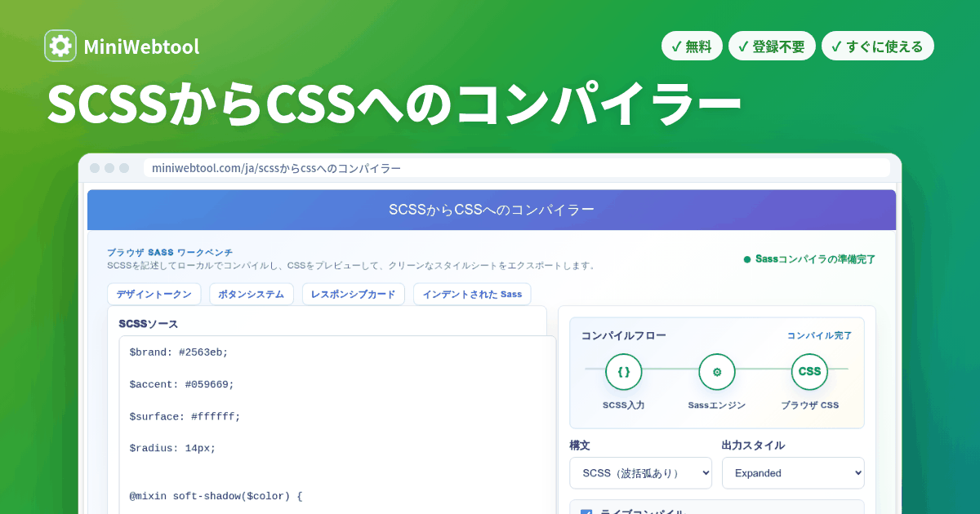Click the 登録不要 badge

click(x=772, y=47)
